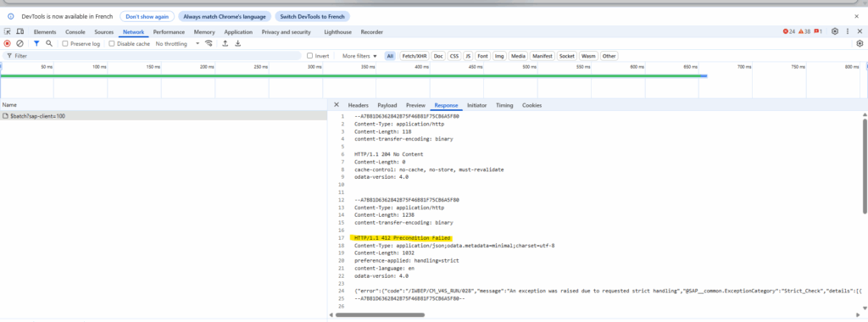Stop recording network log

click(x=7, y=43)
